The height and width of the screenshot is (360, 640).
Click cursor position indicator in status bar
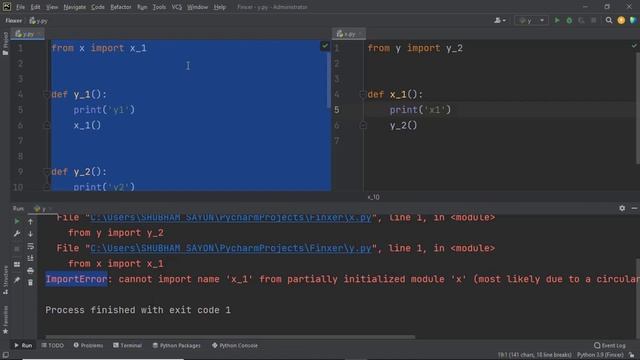534,355
